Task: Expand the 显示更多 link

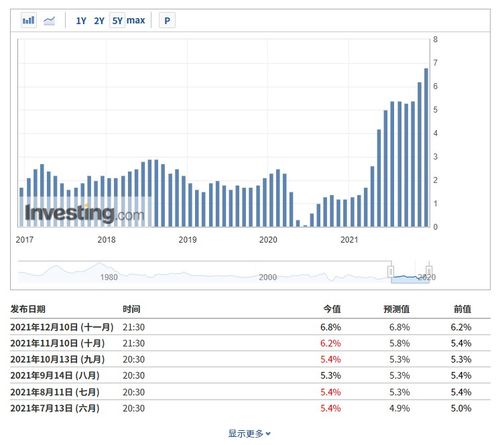Action: click(249, 433)
